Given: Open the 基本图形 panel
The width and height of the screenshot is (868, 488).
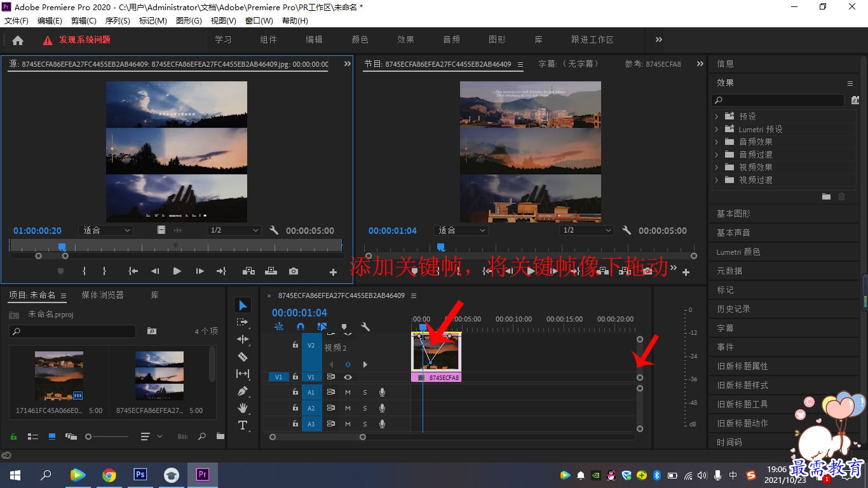Looking at the screenshot, I should click(x=733, y=213).
